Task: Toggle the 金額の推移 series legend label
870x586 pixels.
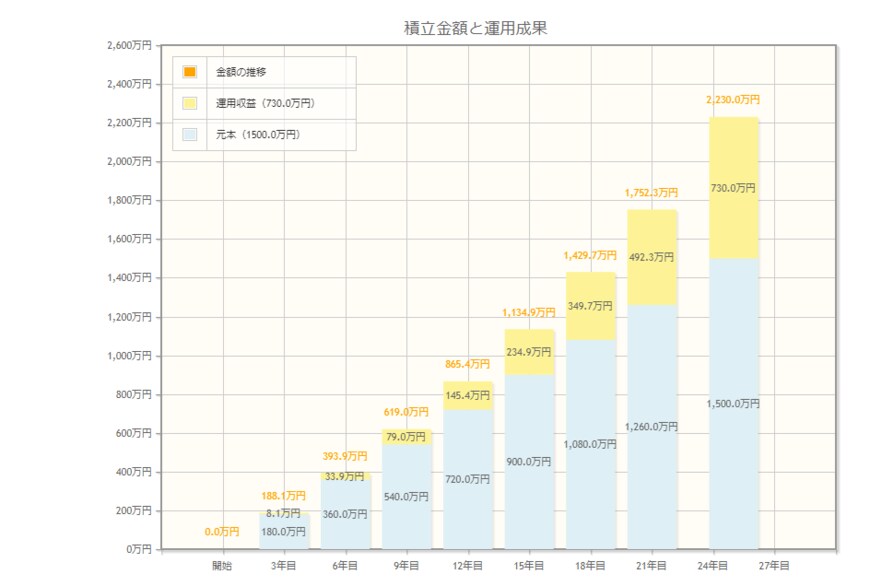Action: tap(241, 72)
